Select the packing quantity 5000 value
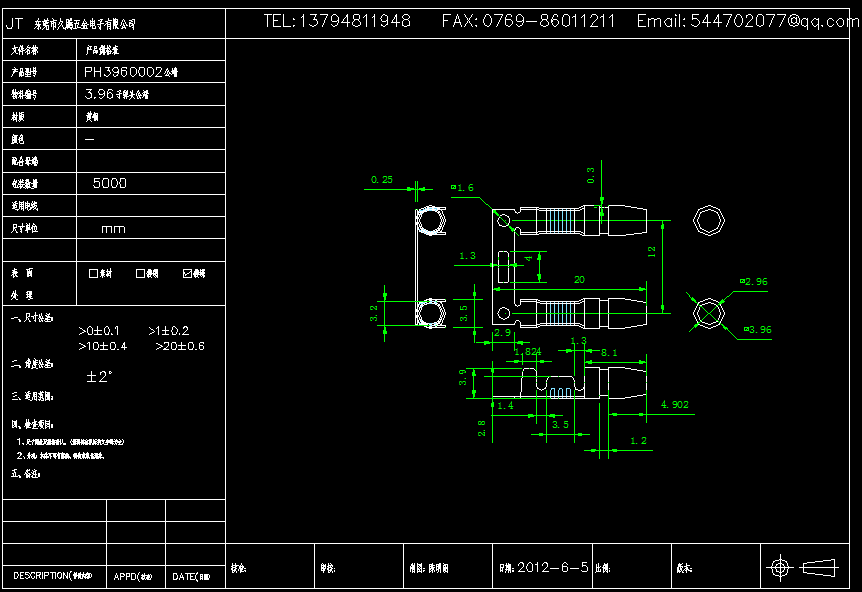Viewport: 862px width, 592px height. (109, 184)
